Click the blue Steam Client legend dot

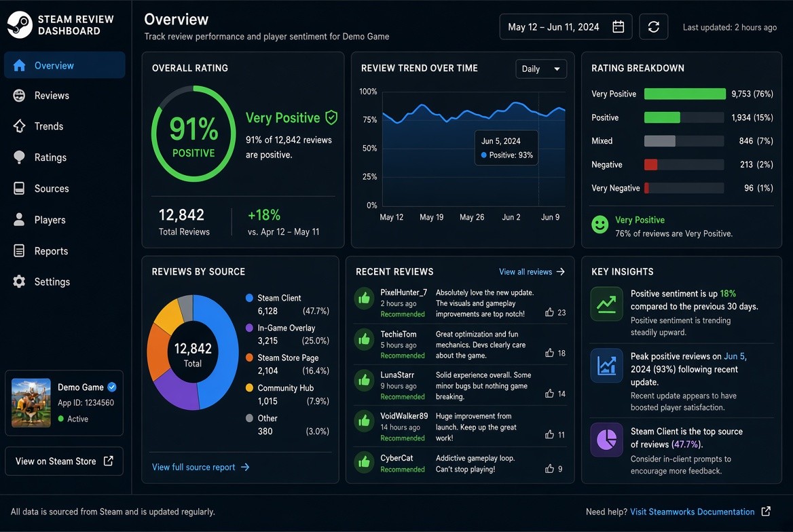(x=249, y=297)
